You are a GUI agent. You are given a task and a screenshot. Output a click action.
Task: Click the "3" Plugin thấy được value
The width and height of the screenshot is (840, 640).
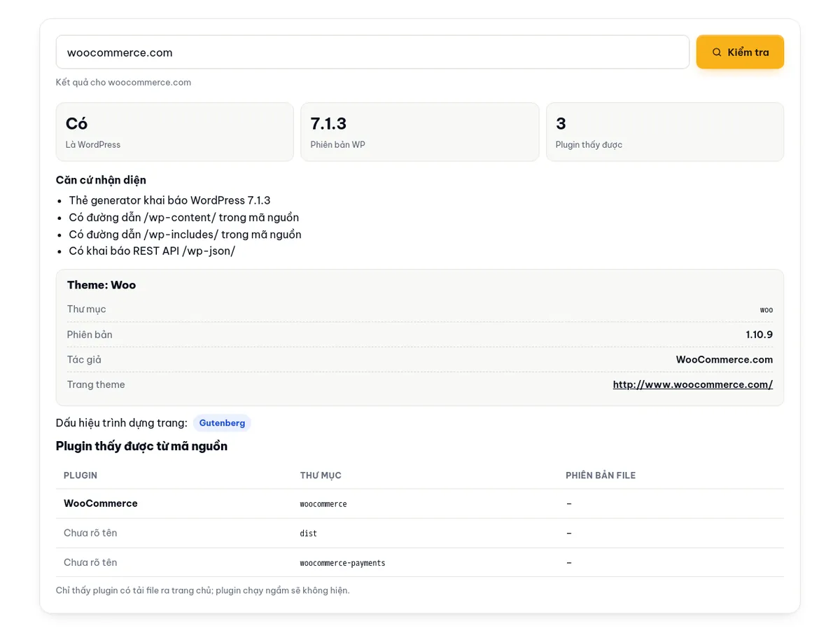click(x=561, y=124)
